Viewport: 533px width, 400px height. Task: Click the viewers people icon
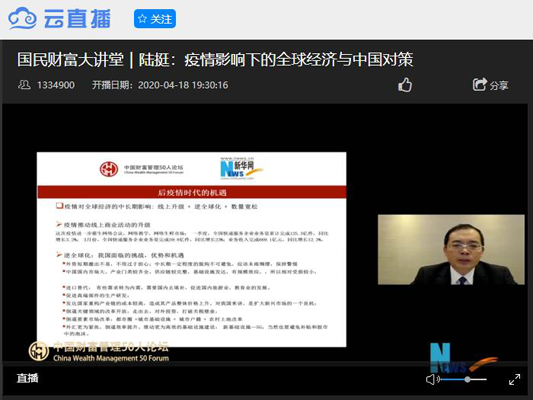coord(24,85)
